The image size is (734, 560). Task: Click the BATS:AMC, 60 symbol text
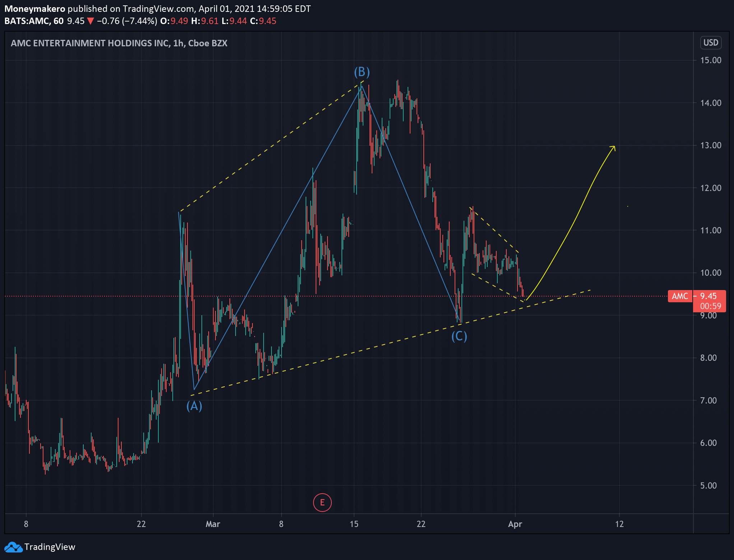pyautogui.click(x=34, y=21)
